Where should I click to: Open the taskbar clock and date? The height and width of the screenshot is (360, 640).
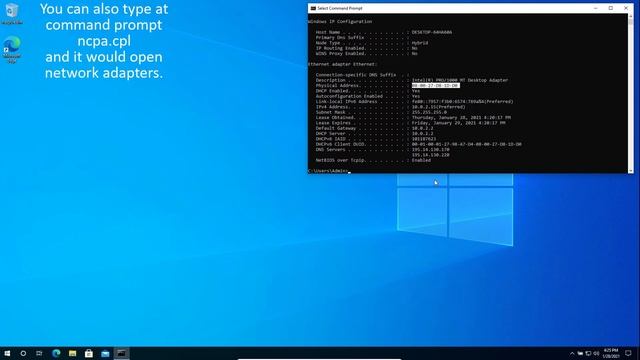click(611, 353)
